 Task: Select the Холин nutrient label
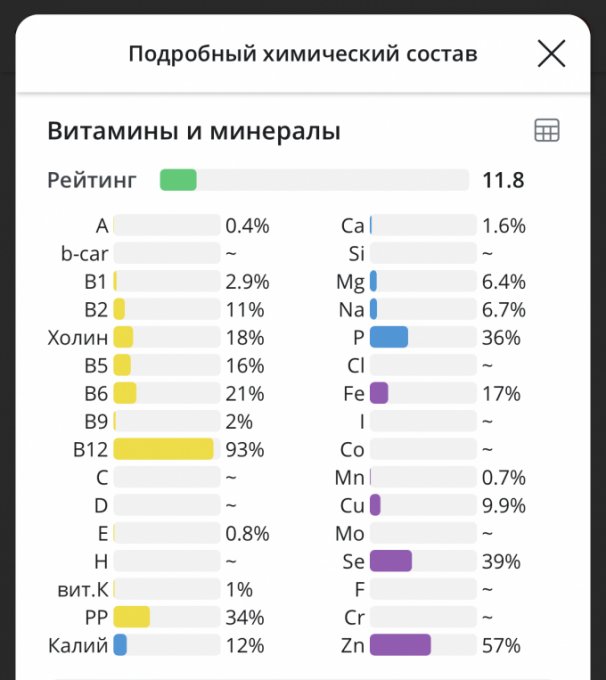click(x=77, y=338)
